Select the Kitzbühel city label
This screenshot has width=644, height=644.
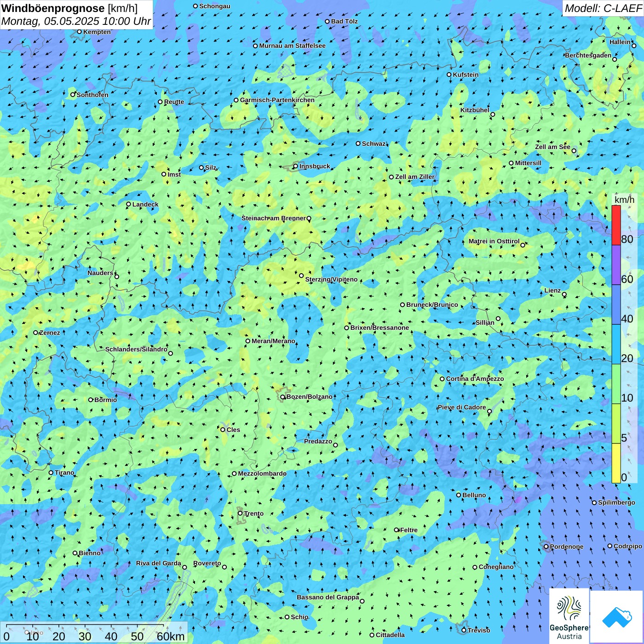[475, 110]
